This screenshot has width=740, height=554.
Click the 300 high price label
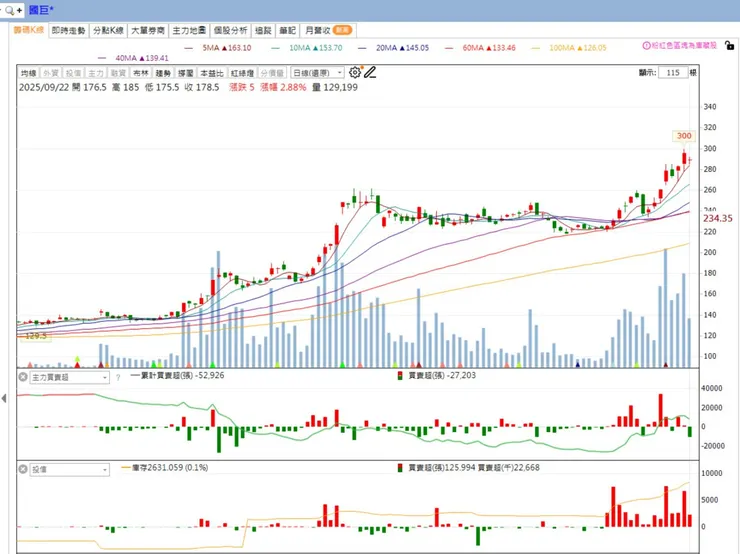(x=684, y=136)
